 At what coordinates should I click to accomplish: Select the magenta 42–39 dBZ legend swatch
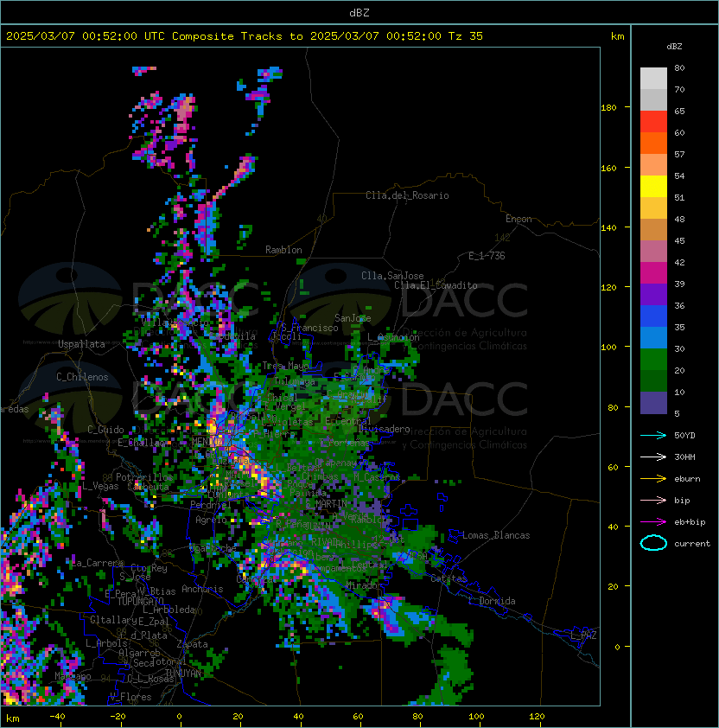click(x=653, y=273)
